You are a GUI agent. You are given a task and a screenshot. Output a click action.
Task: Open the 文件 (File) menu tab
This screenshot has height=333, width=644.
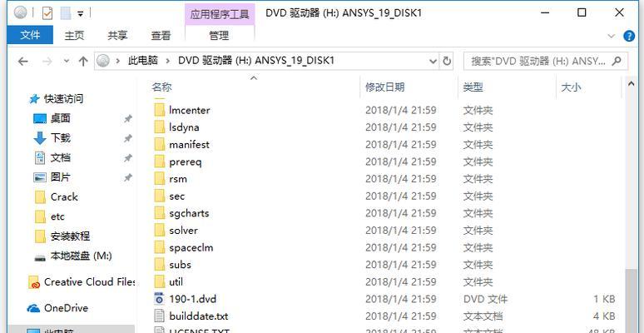tap(30, 35)
